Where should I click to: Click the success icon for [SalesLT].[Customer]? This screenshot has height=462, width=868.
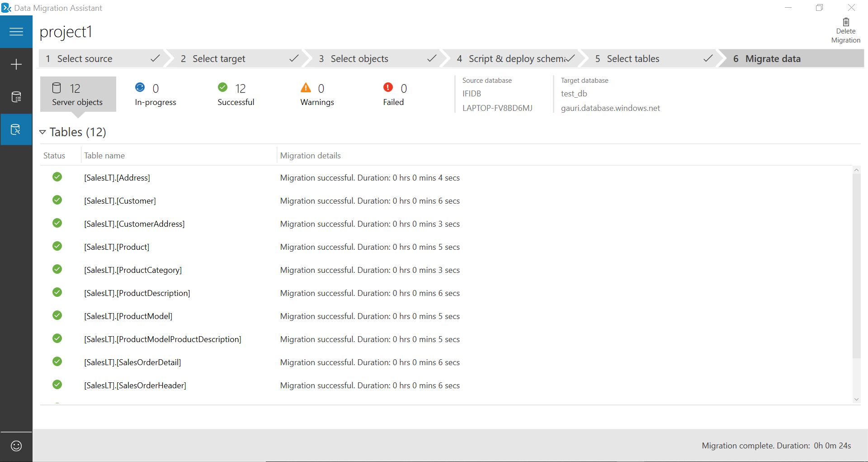pyautogui.click(x=57, y=200)
